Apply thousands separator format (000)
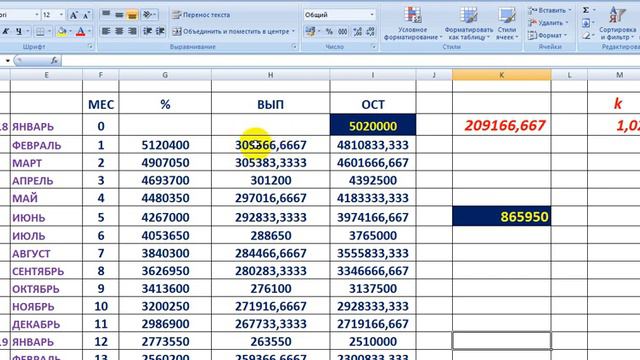This screenshot has height=360, width=640. [343, 31]
